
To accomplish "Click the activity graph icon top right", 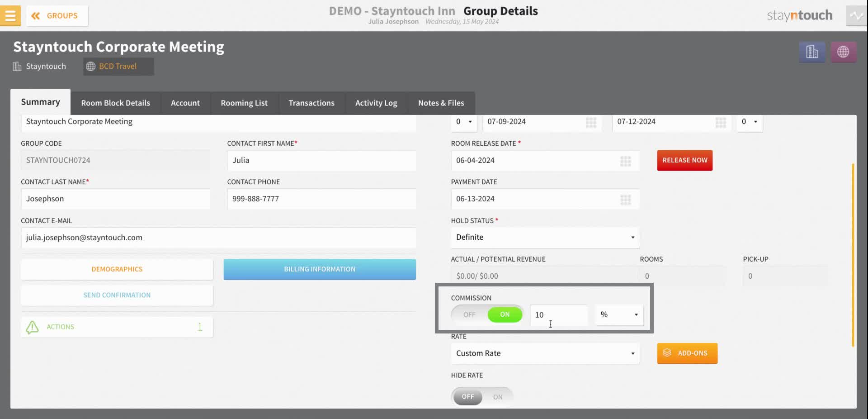I will [x=856, y=16].
